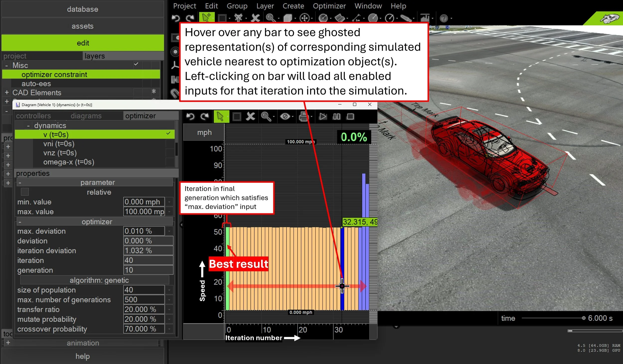This screenshot has width=623, height=364.
Task: Click the pause optimizer icon
Action: 336,117
